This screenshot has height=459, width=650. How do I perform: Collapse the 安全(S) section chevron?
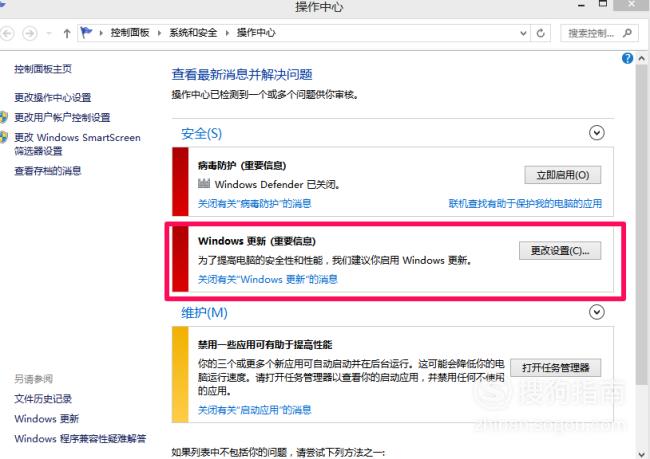(x=597, y=133)
